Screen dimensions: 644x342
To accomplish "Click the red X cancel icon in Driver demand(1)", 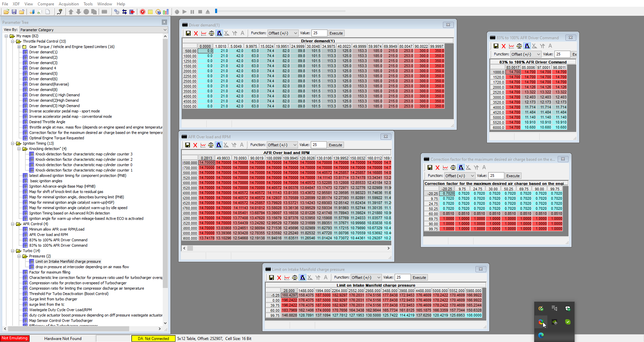I will pyautogui.click(x=196, y=33).
